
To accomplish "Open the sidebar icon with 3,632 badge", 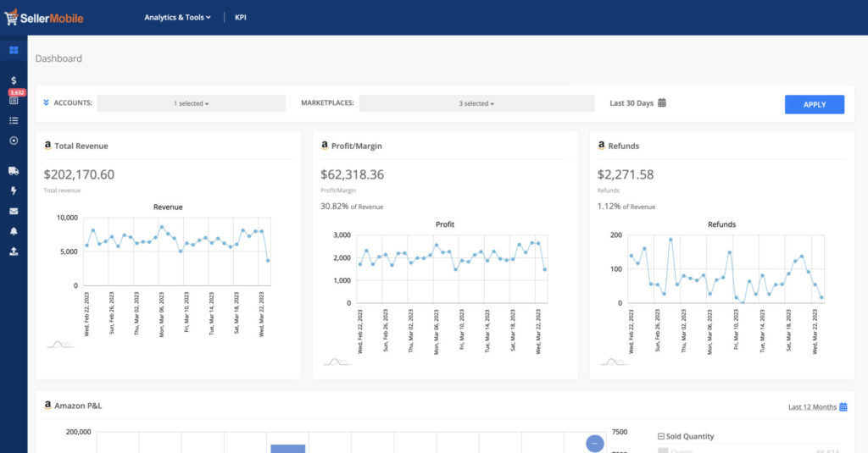I will click(14, 100).
